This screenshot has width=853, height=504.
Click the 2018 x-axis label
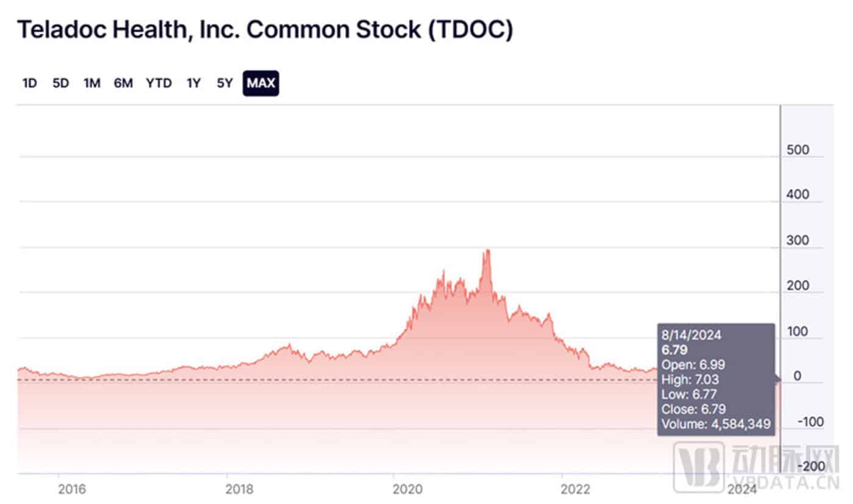pyautogui.click(x=238, y=489)
